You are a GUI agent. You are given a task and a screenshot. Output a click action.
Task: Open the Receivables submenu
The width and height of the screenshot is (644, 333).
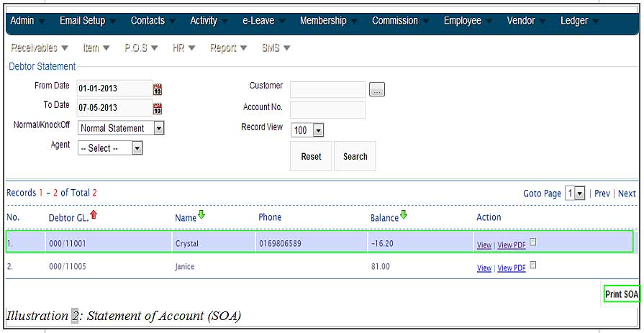tap(39, 48)
